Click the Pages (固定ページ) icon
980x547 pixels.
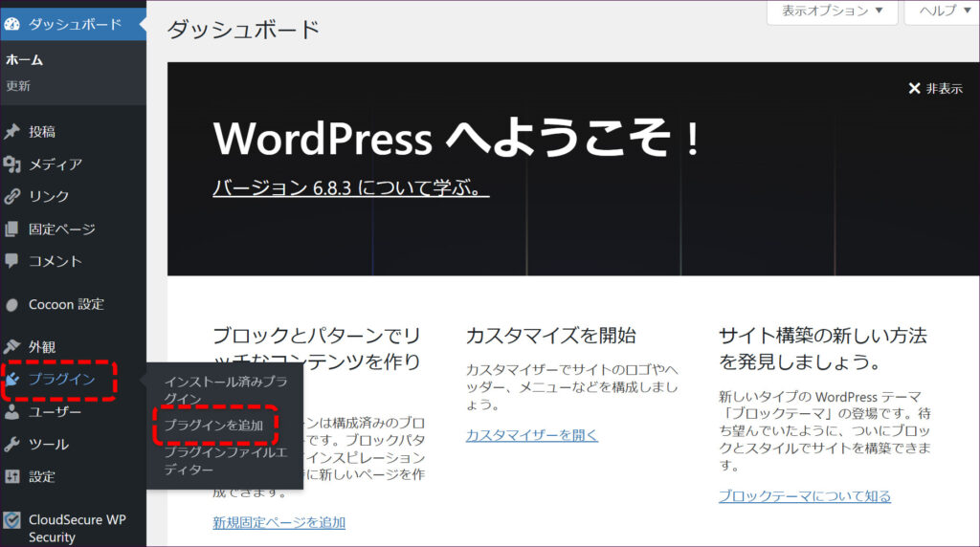point(12,230)
